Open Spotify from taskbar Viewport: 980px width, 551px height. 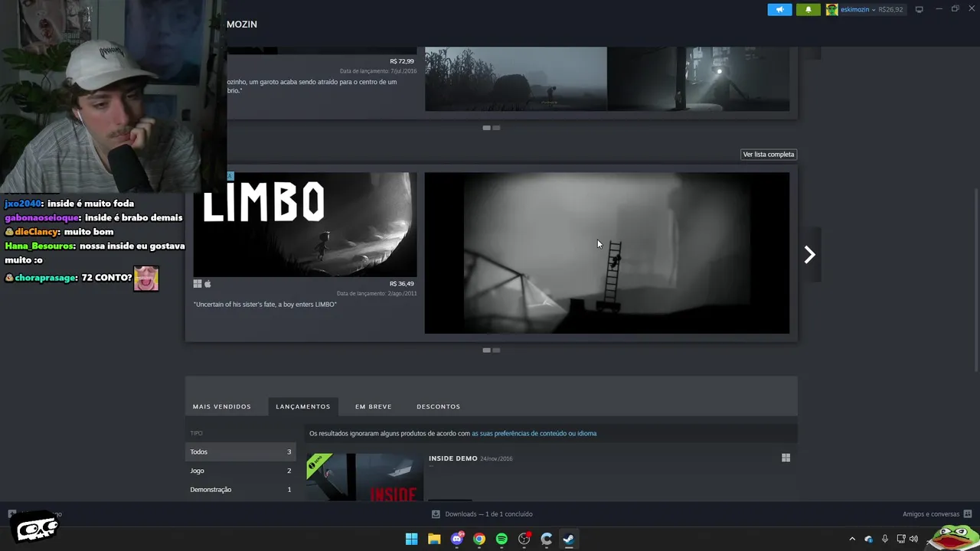(501, 539)
